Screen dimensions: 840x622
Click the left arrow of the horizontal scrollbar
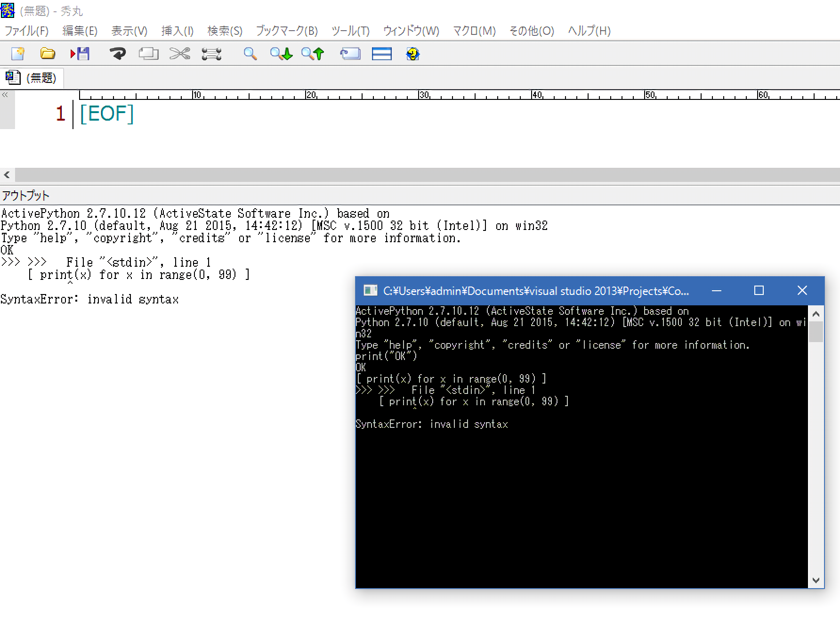(7, 175)
